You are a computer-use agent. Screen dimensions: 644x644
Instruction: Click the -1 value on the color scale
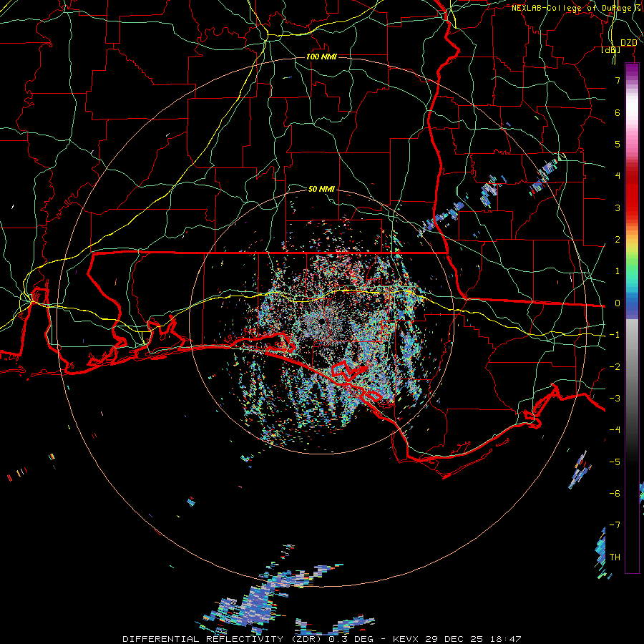[x=615, y=335]
